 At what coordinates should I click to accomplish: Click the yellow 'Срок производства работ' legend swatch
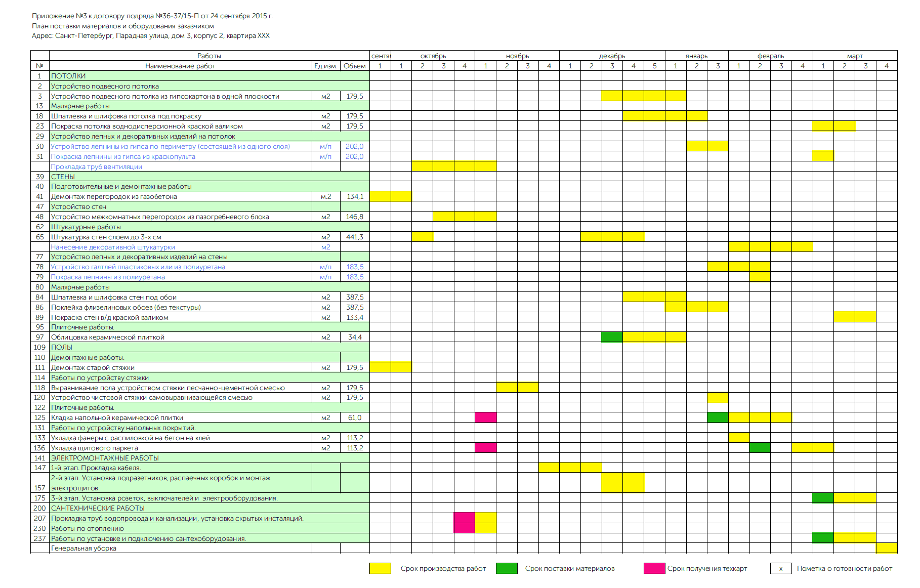pyautogui.click(x=380, y=568)
